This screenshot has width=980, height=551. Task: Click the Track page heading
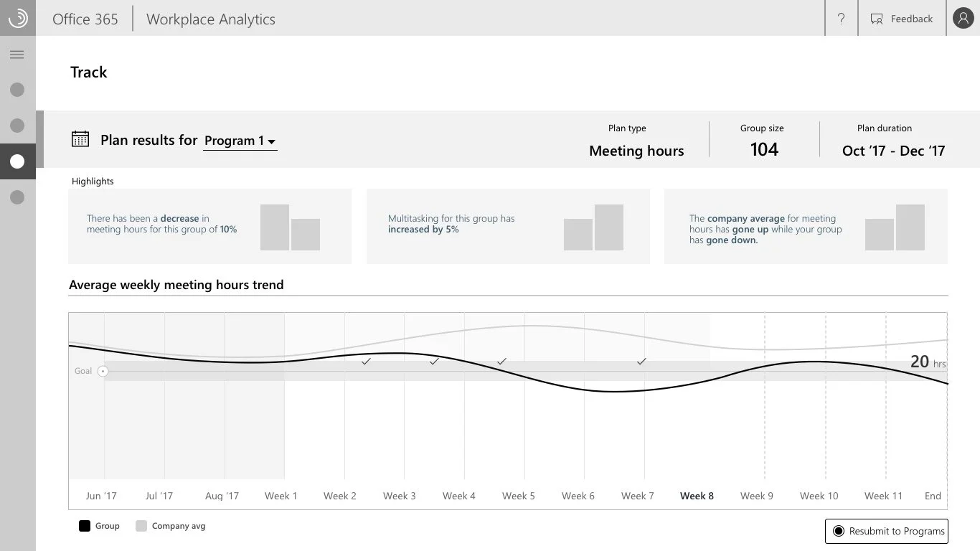coord(88,72)
